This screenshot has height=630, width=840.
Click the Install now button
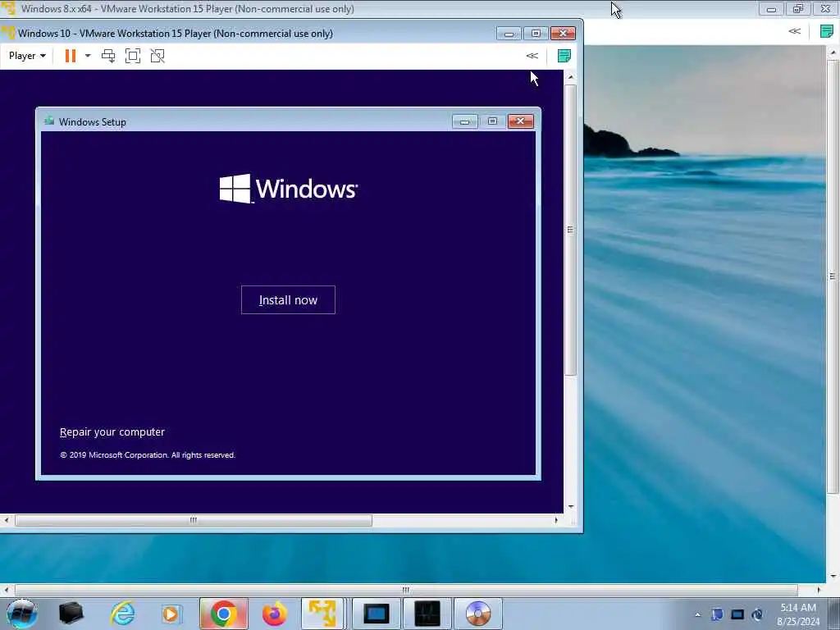pos(288,300)
